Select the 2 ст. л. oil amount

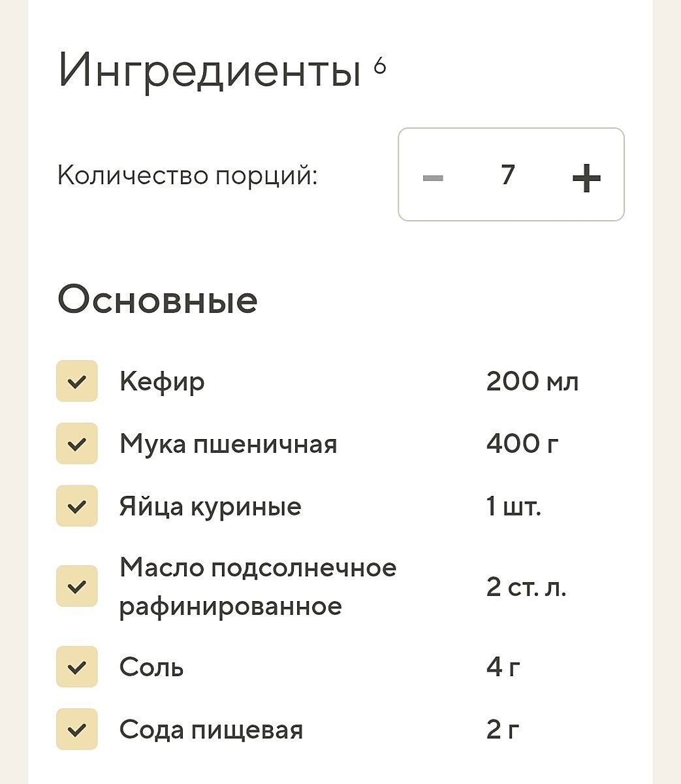[x=526, y=587]
